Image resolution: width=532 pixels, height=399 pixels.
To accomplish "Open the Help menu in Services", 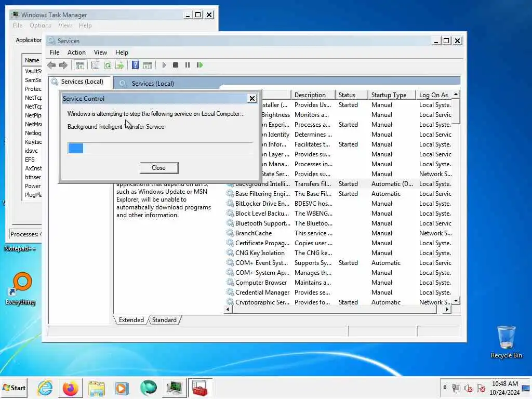I will [x=122, y=52].
